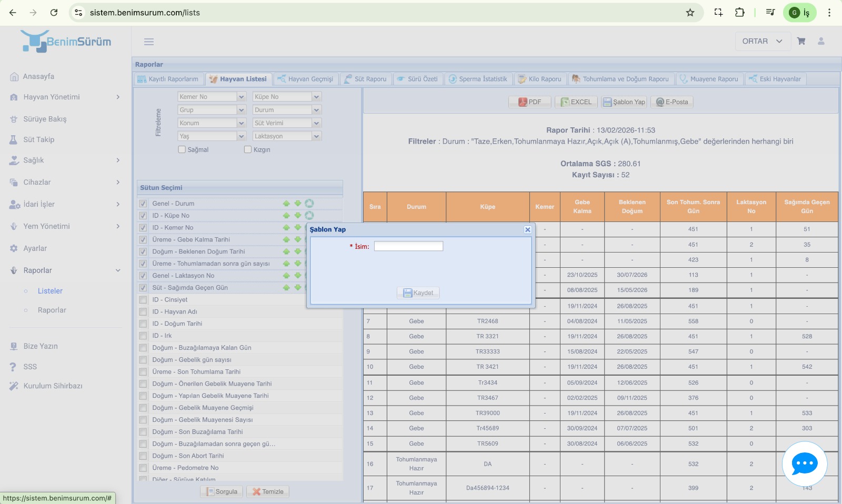Switch to the Süt Raporu tab
Image resolution: width=842 pixels, height=504 pixels.
pyautogui.click(x=365, y=79)
